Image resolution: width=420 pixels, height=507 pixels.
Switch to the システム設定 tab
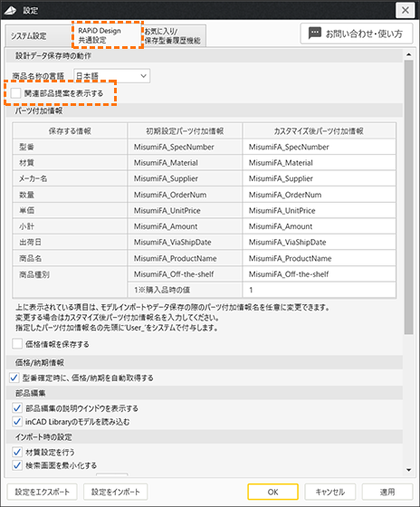(x=38, y=36)
